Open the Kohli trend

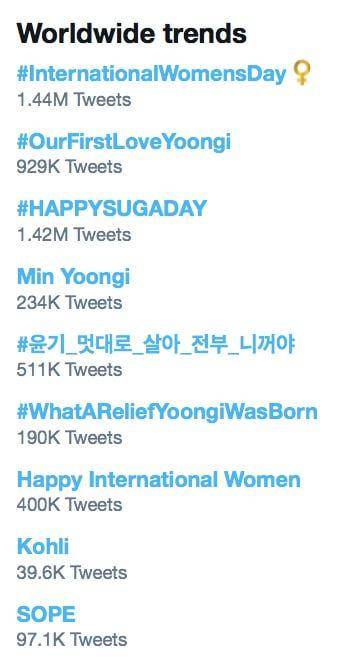pos(43,546)
